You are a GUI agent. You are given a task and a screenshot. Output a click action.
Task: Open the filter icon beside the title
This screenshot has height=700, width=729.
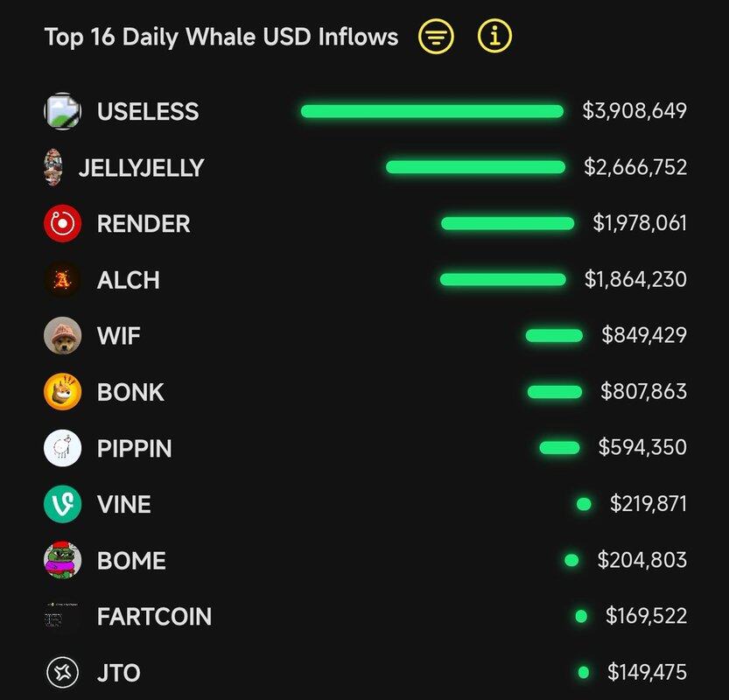[436, 37]
